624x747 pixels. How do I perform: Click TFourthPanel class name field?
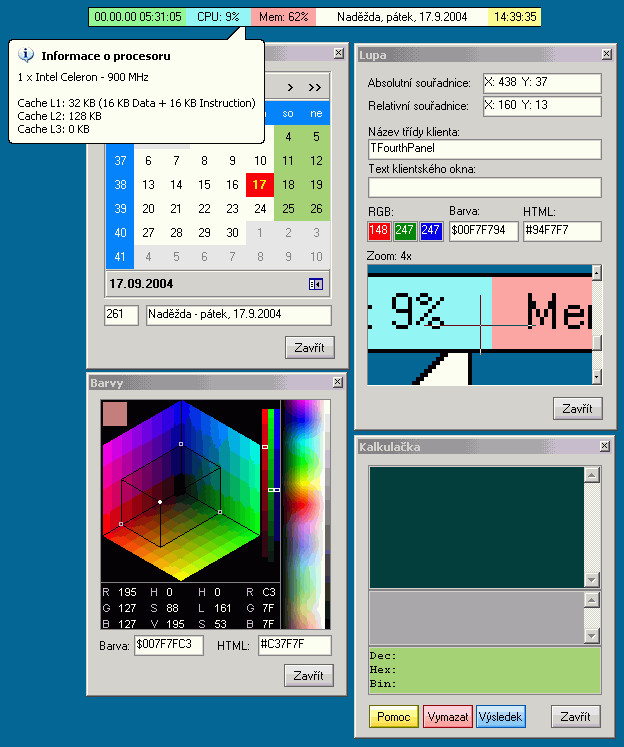[485, 149]
